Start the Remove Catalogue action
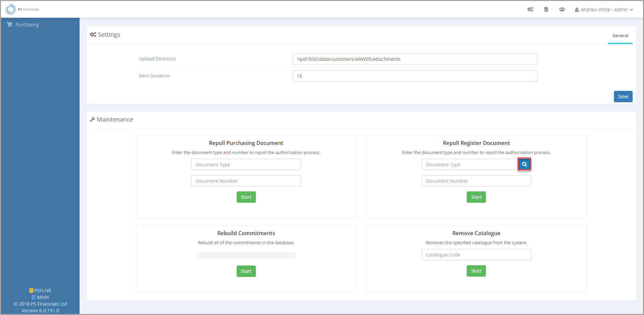This screenshot has height=315, width=644. point(476,271)
